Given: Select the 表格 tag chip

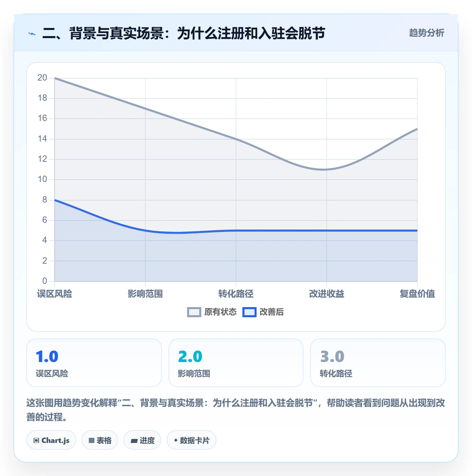Looking at the screenshot, I should click(x=100, y=440).
